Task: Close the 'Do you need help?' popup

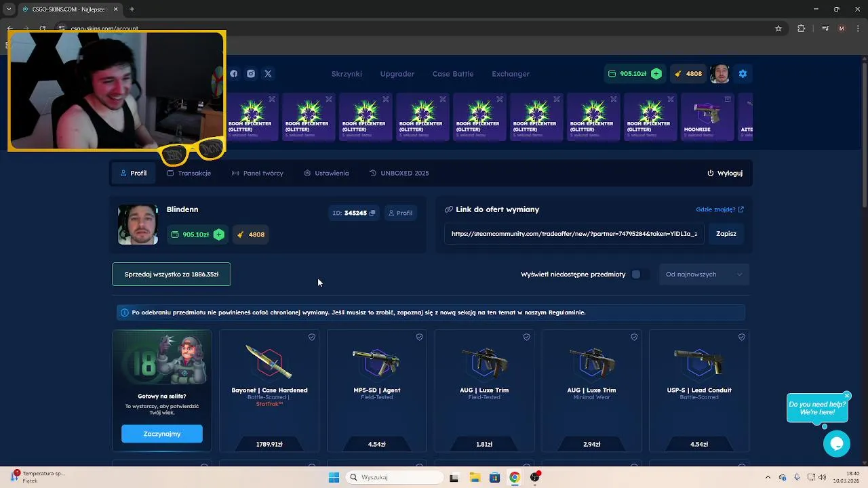Action: 847,395
